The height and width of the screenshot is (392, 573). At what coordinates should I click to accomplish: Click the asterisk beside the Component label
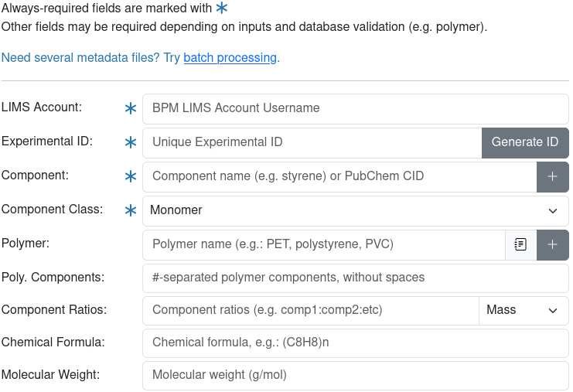pos(131,177)
